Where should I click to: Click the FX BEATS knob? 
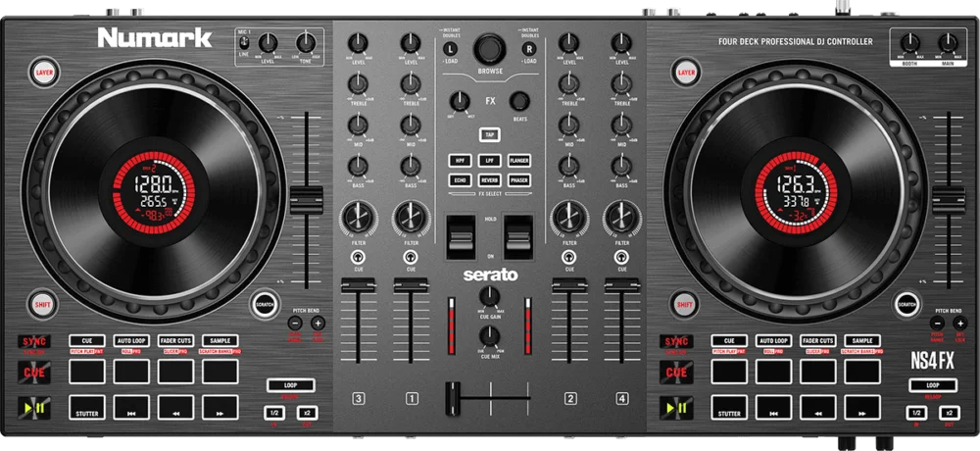click(x=519, y=101)
